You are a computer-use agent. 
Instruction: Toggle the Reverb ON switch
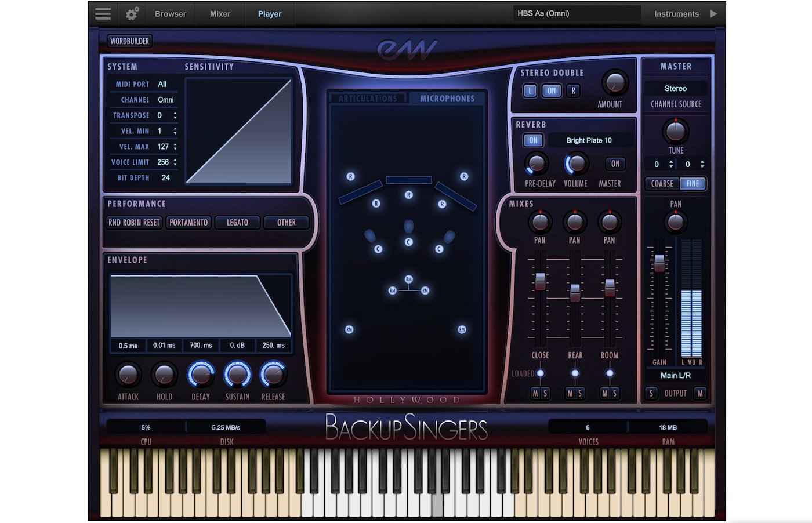[x=533, y=140]
